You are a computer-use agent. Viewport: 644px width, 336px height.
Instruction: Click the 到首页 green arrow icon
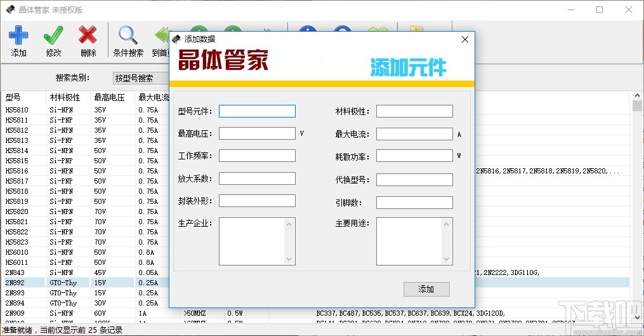point(162,36)
